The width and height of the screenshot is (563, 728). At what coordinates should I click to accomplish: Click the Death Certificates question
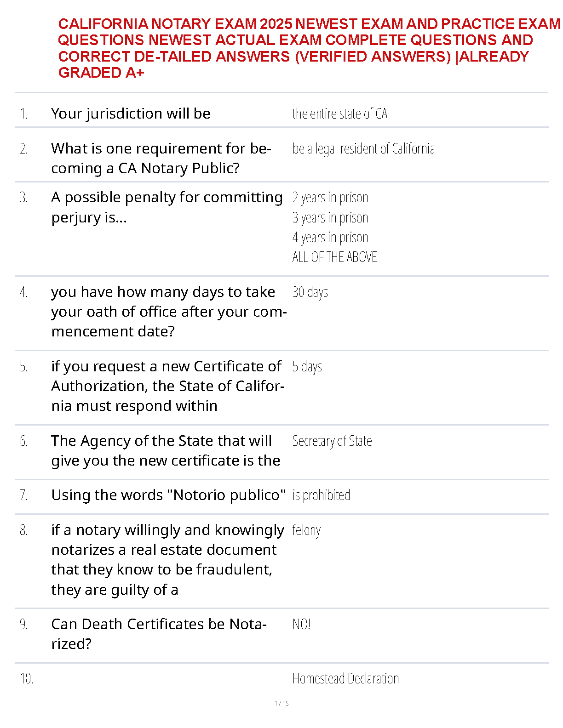tap(159, 634)
